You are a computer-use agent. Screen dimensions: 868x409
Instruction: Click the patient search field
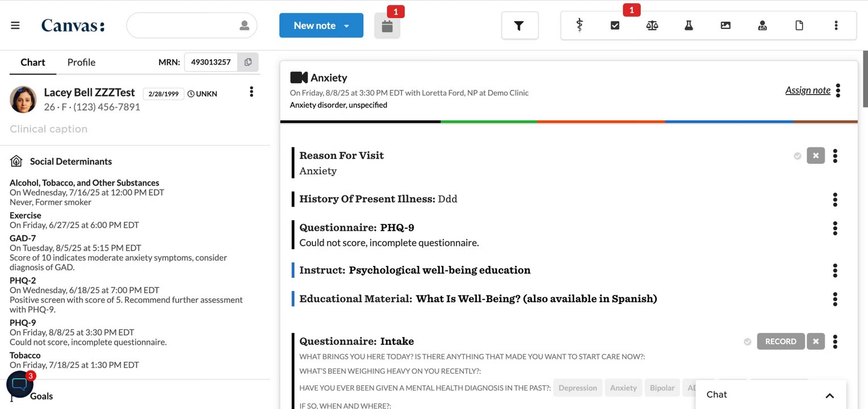click(184, 26)
